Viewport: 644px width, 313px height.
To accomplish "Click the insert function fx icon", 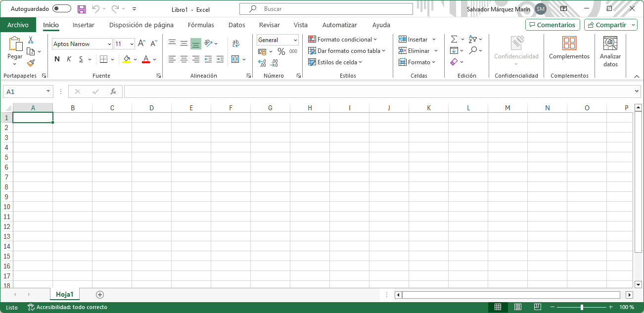I will click(113, 91).
